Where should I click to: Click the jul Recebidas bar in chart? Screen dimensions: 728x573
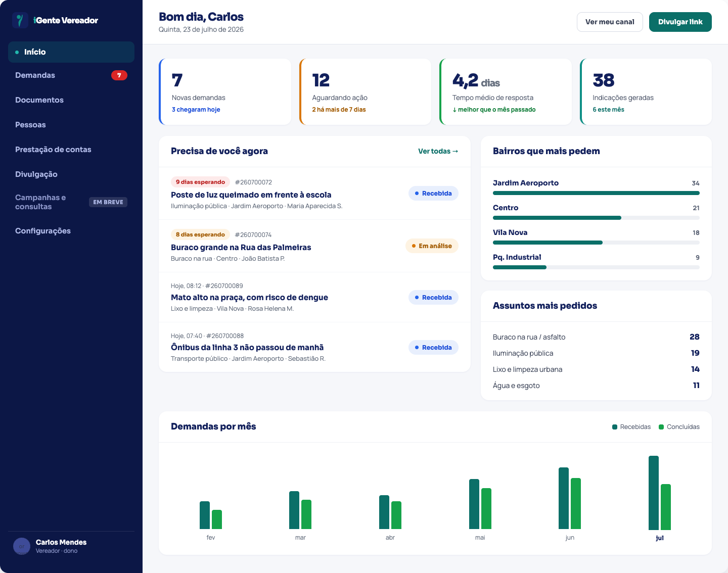tap(654, 493)
